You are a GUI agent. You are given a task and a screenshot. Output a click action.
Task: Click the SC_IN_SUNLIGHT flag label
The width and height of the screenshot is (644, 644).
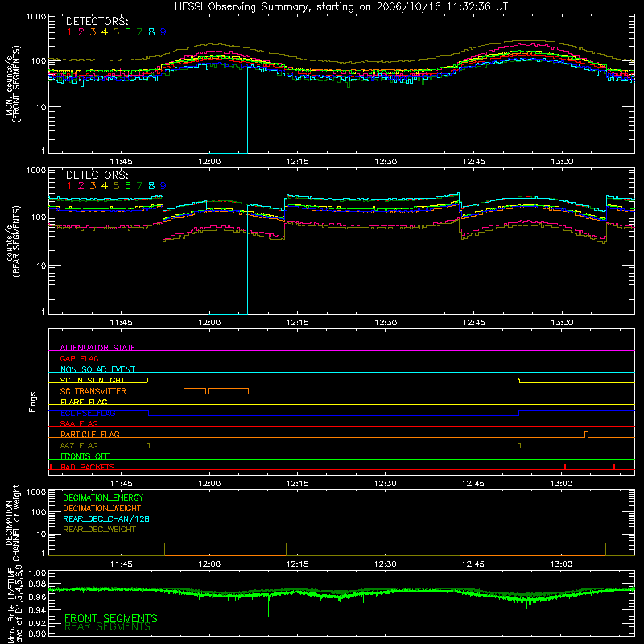(93, 380)
